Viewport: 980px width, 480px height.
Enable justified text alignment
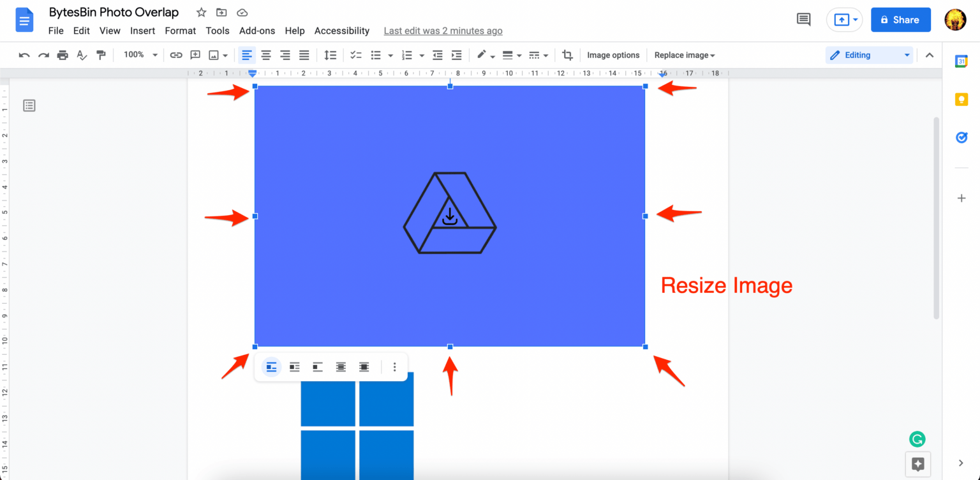(x=304, y=55)
